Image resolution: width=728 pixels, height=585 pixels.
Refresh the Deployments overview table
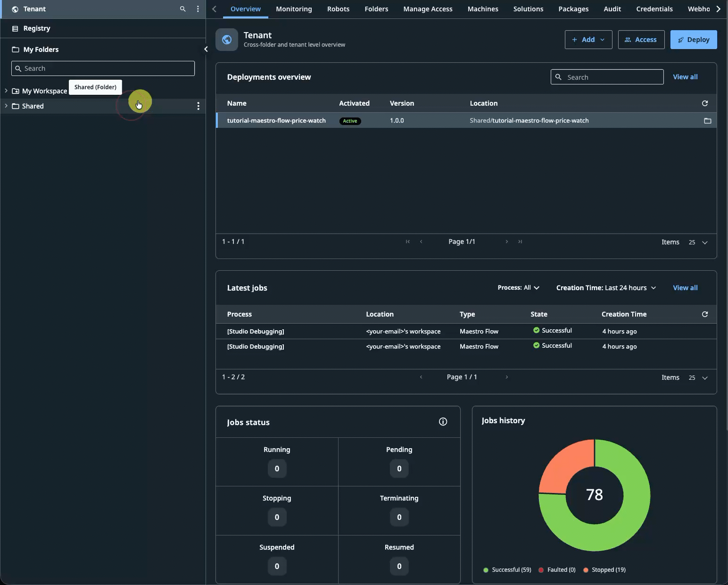[705, 103]
